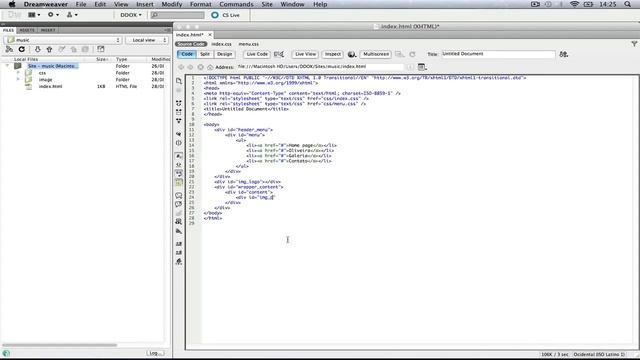Viewport: 640px width, 360px height.
Task: Switch to Design view
Action: tap(224, 54)
